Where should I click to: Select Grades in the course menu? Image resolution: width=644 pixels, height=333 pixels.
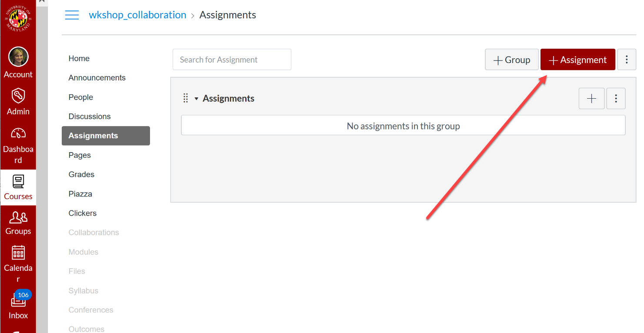tap(81, 174)
